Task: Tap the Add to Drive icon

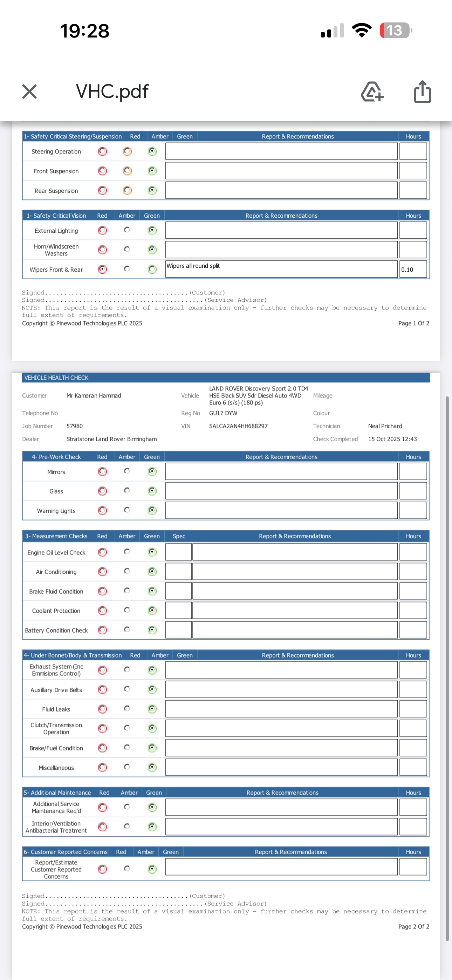Action: [372, 92]
